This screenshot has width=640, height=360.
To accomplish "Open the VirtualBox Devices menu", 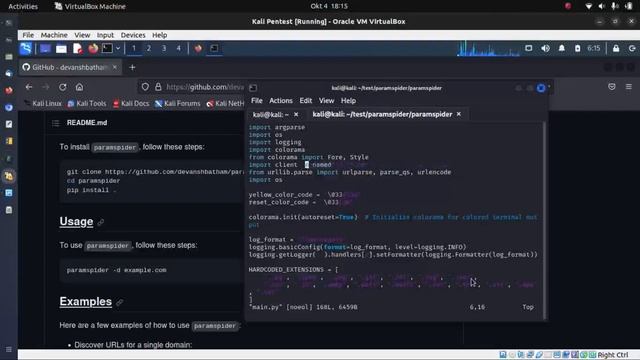I will (133, 35).
